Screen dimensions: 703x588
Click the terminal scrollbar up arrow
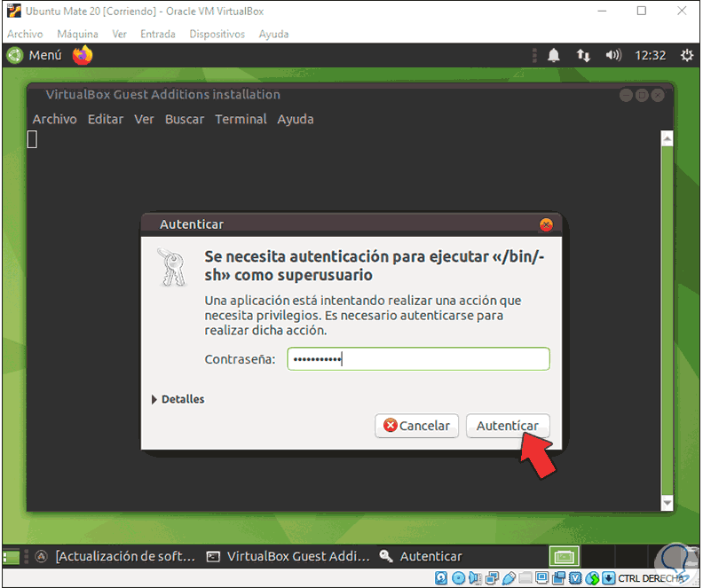[667, 139]
